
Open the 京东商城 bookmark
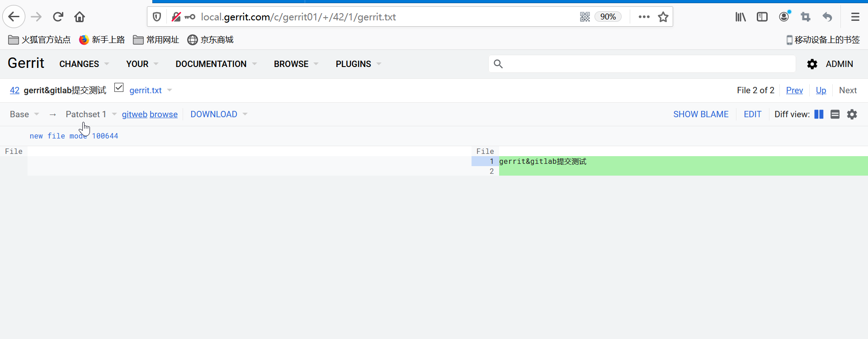210,40
